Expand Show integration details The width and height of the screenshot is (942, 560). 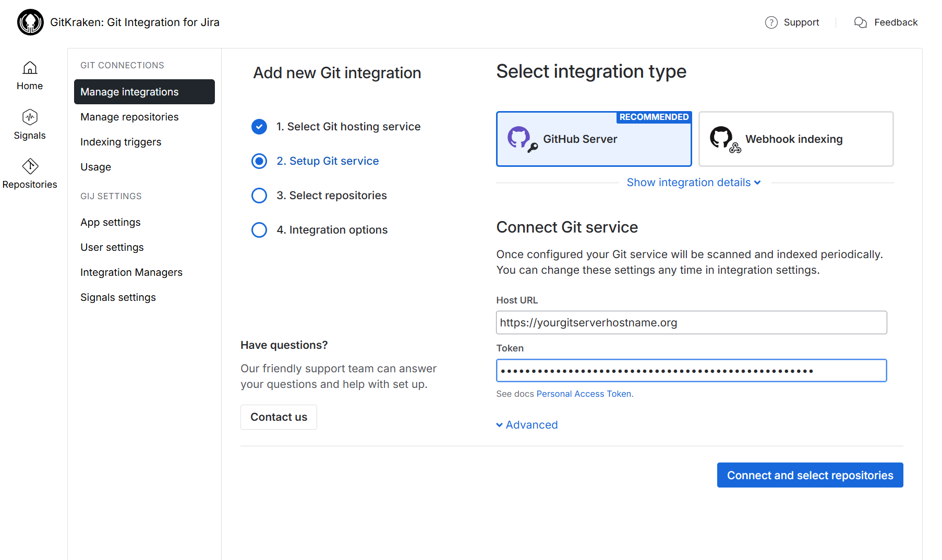693,182
